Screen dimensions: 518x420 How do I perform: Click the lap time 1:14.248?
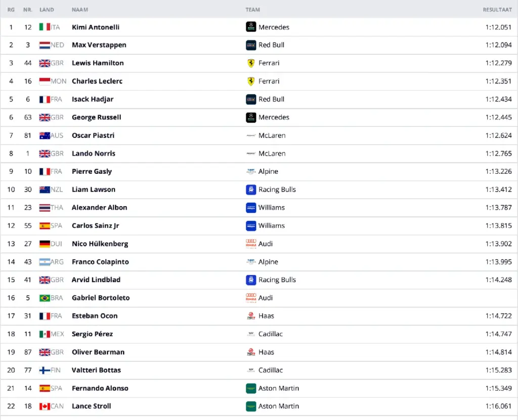click(498, 279)
